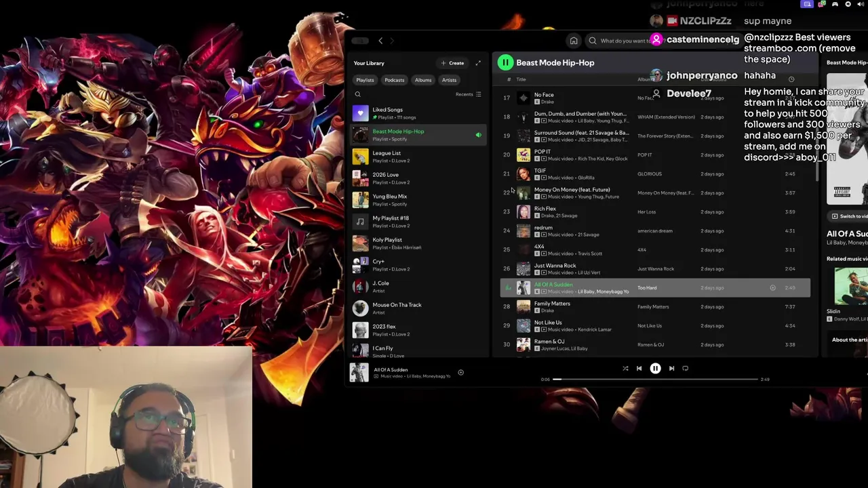Open the Too Hard album link
Viewport: 868px width, 488px height.
tap(647, 288)
